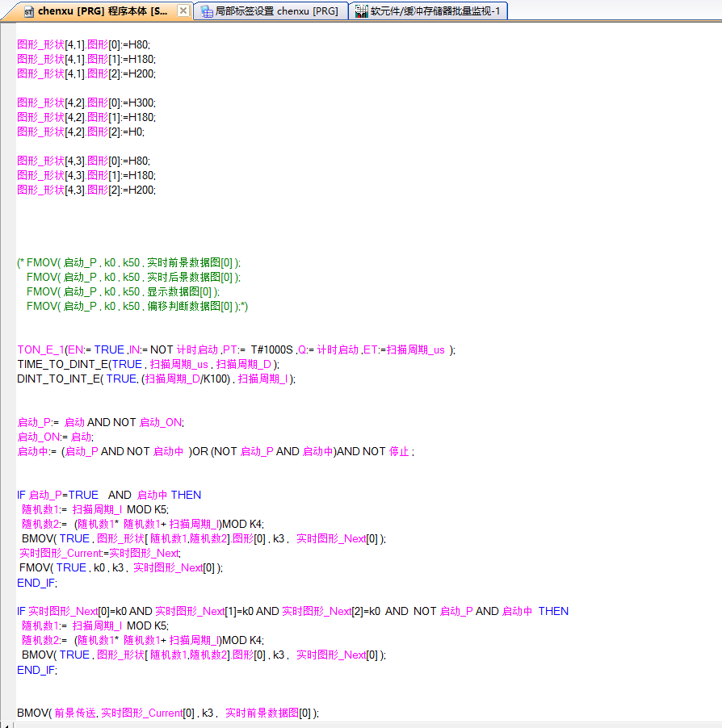This screenshot has height=728, width=722.
Task: Close the chenxu 程序本体 tab
Action: [x=183, y=11]
